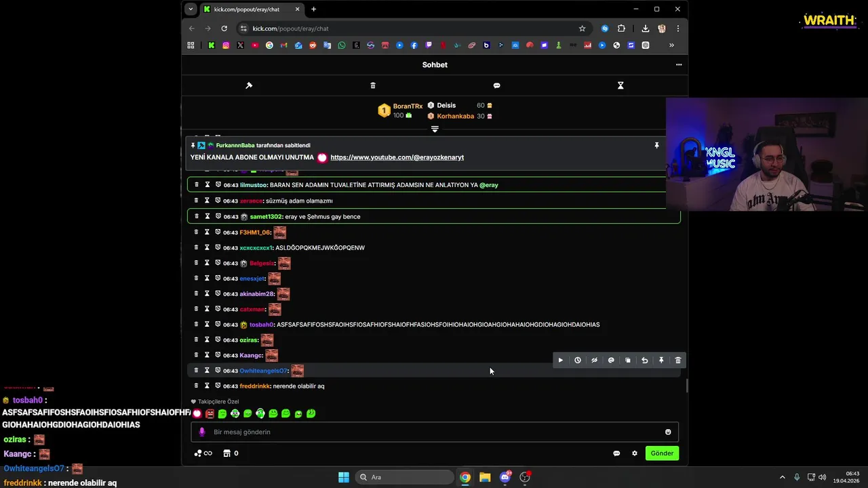Open the Kick bookmark
Screen dimensions: 868x488
(212, 45)
